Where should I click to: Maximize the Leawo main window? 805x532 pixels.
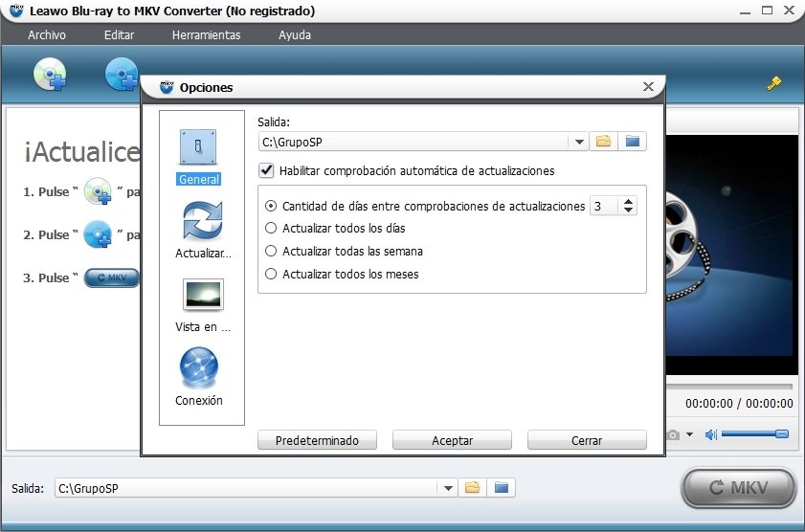[767, 10]
